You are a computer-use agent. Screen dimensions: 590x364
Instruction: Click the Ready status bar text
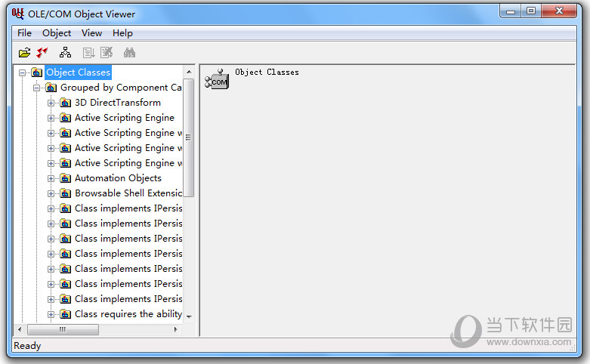click(27, 346)
